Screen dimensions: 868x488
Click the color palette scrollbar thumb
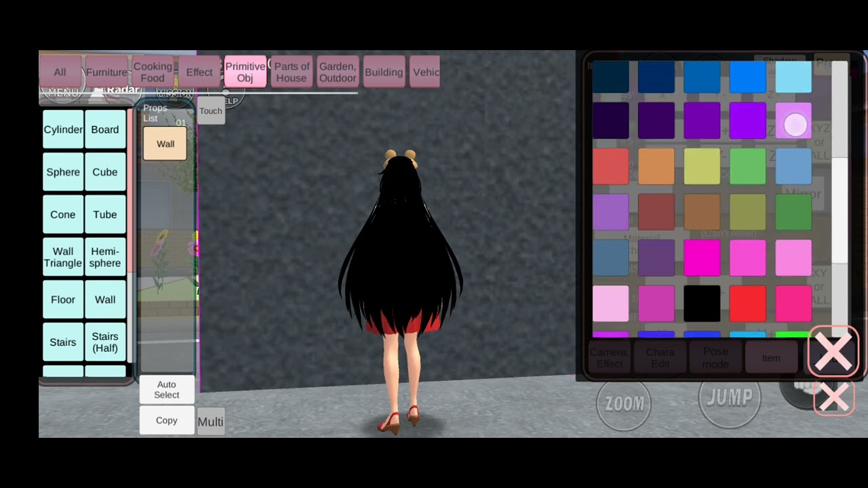tap(840, 210)
